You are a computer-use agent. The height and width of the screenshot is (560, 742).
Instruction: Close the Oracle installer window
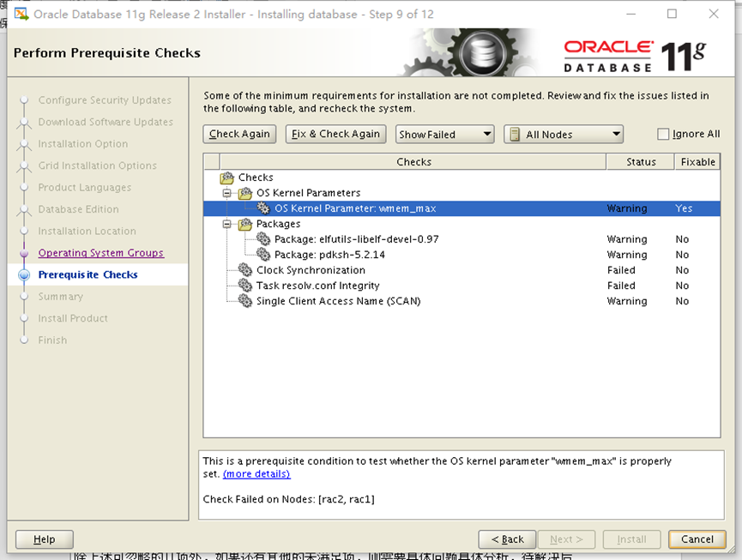pos(714,14)
